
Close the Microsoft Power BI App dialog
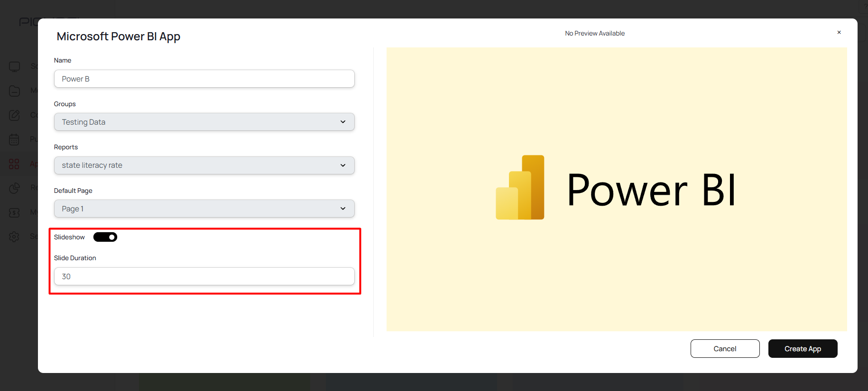(839, 32)
